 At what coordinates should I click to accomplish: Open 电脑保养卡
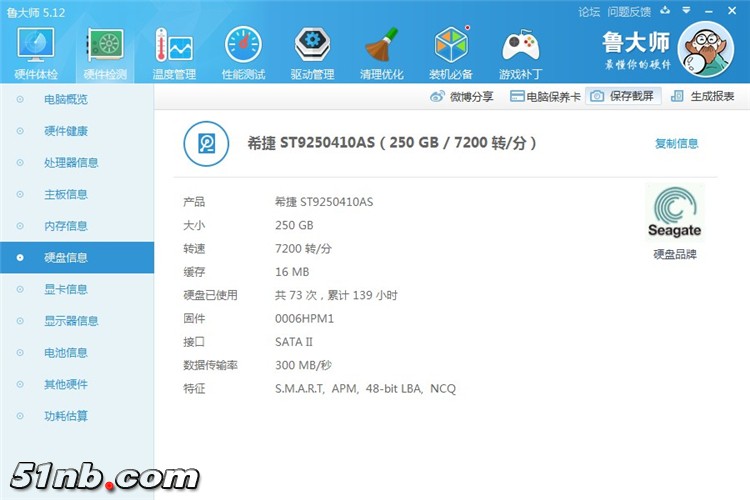pyautogui.click(x=545, y=97)
